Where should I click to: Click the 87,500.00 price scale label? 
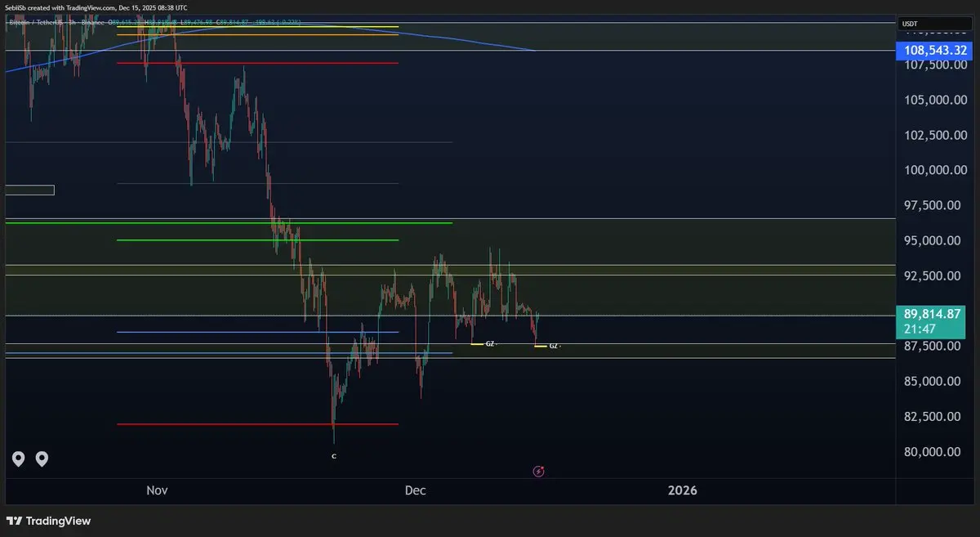point(931,346)
